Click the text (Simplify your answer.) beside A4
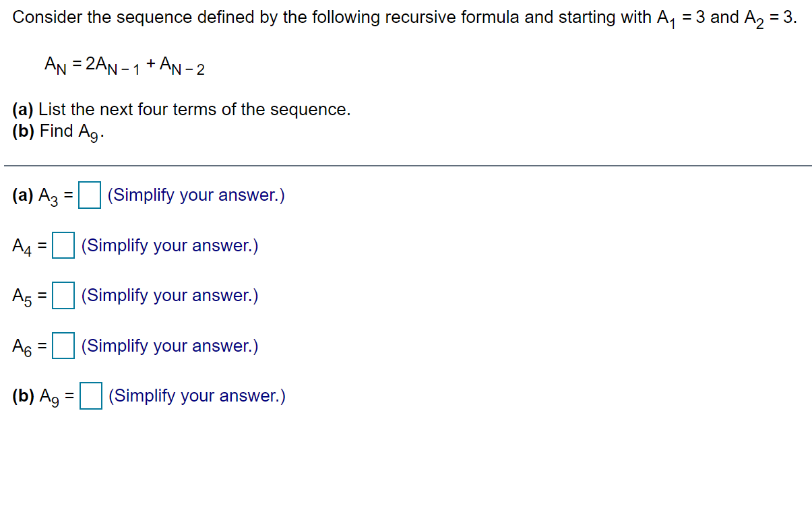 [169, 245]
